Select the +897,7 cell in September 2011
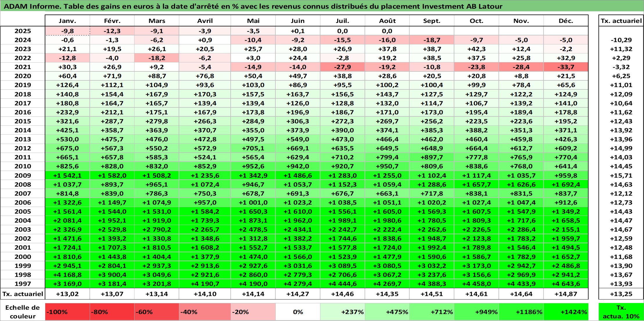644x321 pixels. pos(432,157)
